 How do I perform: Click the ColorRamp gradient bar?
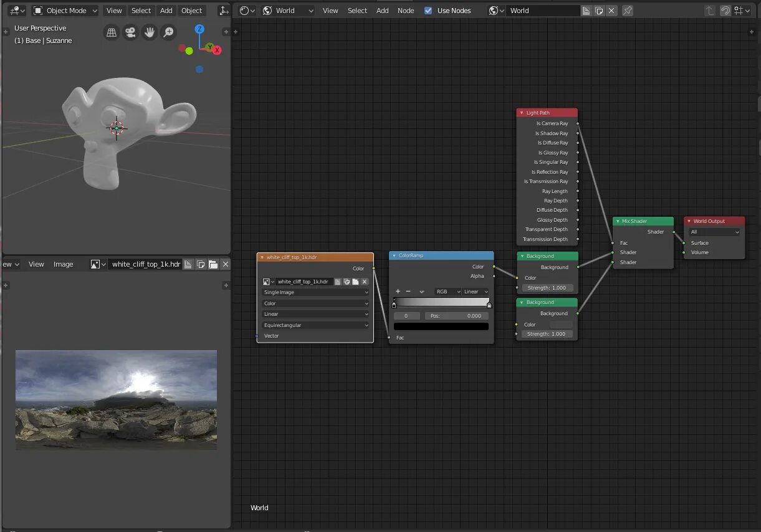tap(441, 302)
